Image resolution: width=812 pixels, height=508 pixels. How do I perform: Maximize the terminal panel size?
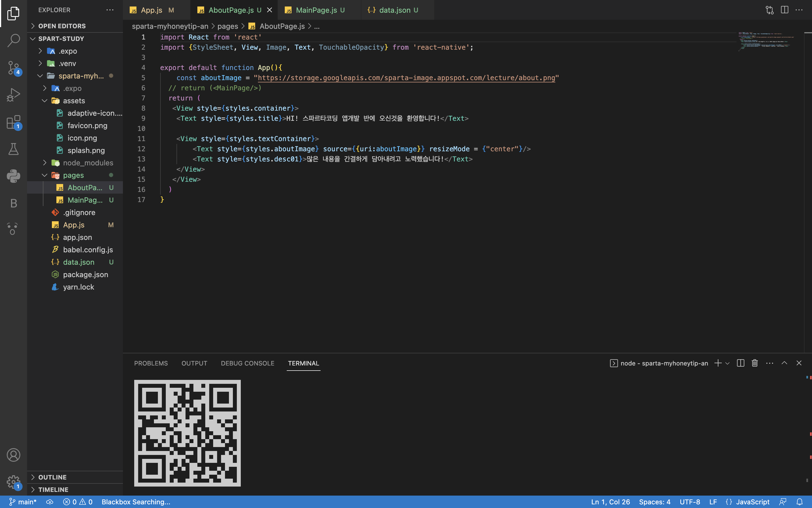[x=784, y=363]
